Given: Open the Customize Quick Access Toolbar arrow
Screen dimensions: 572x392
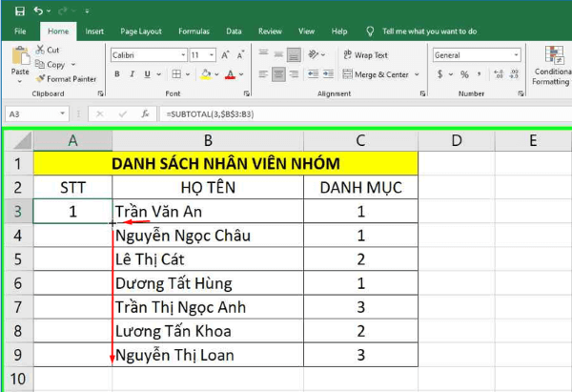Looking at the screenshot, I should pyautogui.click(x=87, y=11).
